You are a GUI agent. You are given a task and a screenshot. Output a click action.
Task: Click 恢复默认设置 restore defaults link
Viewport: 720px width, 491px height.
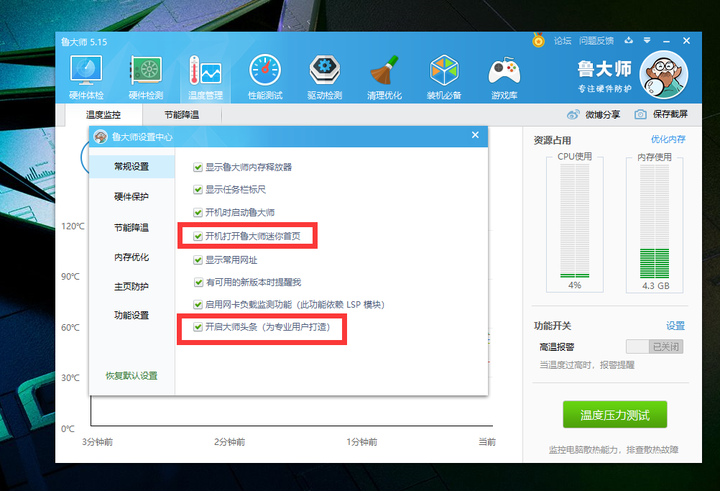pyautogui.click(x=132, y=376)
